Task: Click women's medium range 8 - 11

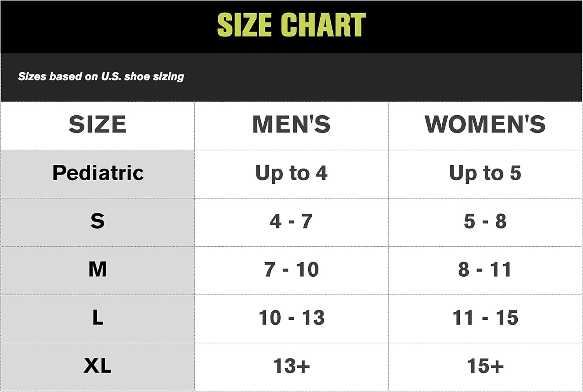Action: click(x=485, y=270)
